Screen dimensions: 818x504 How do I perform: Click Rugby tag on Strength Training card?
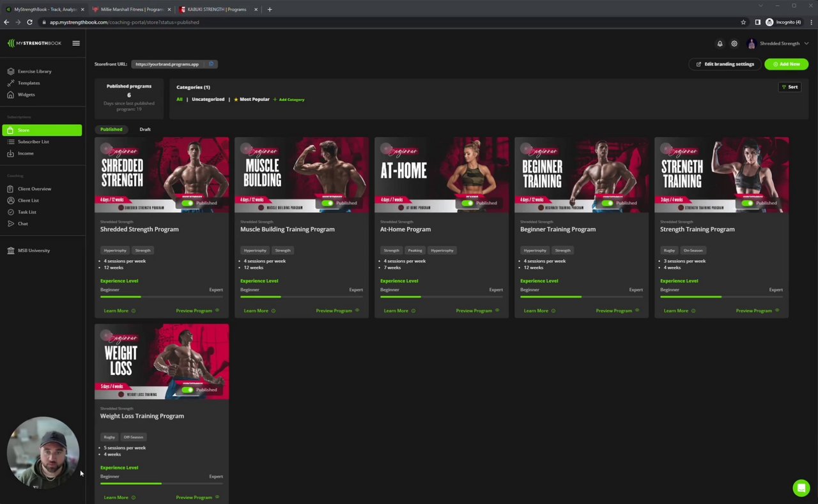pyautogui.click(x=669, y=250)
